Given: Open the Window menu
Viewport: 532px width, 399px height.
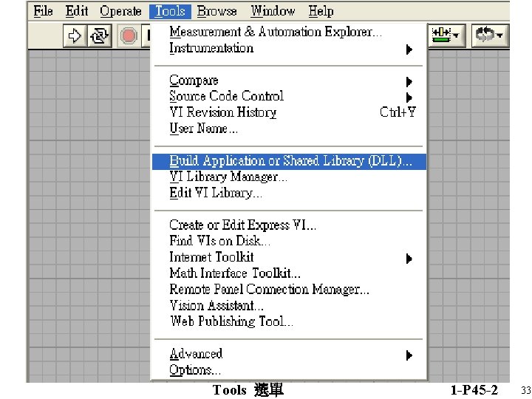Looking at the screenshot, I should 273,11.
